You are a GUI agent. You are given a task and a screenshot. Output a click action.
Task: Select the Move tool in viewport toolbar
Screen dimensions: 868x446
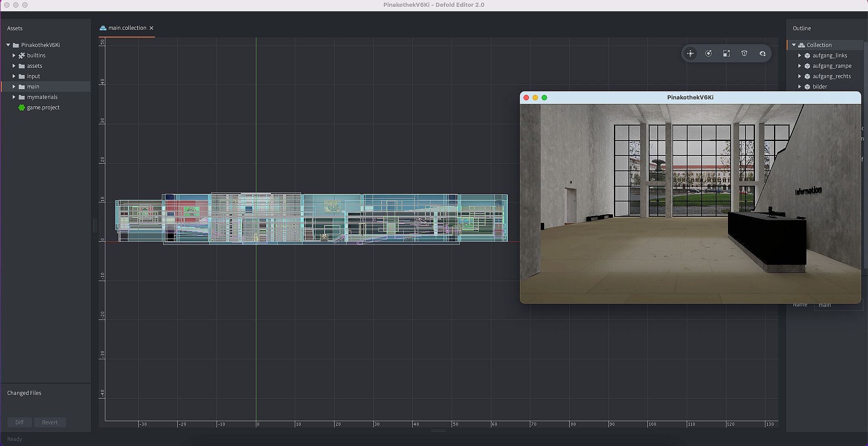pos(690,54)
